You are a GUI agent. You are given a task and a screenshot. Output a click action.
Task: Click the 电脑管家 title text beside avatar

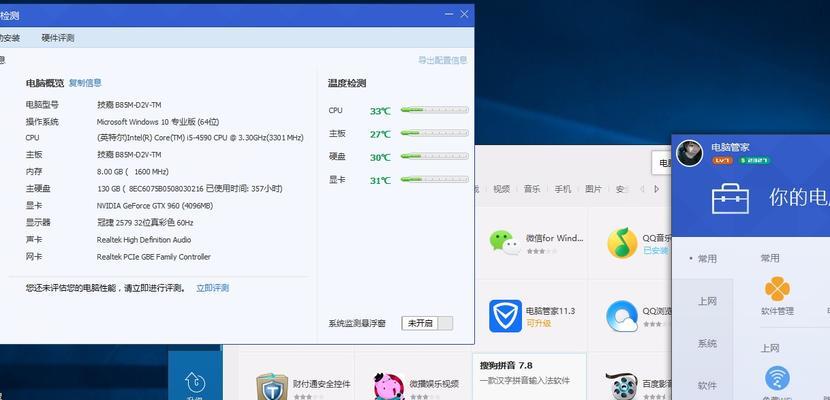tap(730, 147)
